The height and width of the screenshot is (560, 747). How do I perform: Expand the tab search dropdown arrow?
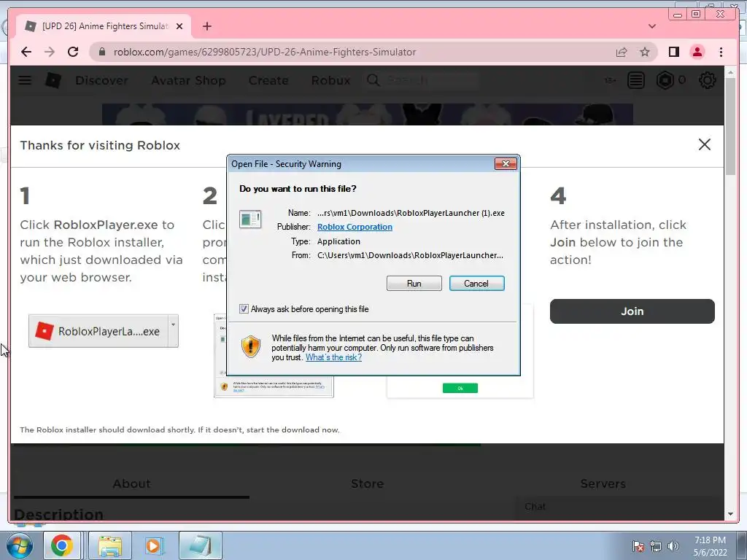651,26
